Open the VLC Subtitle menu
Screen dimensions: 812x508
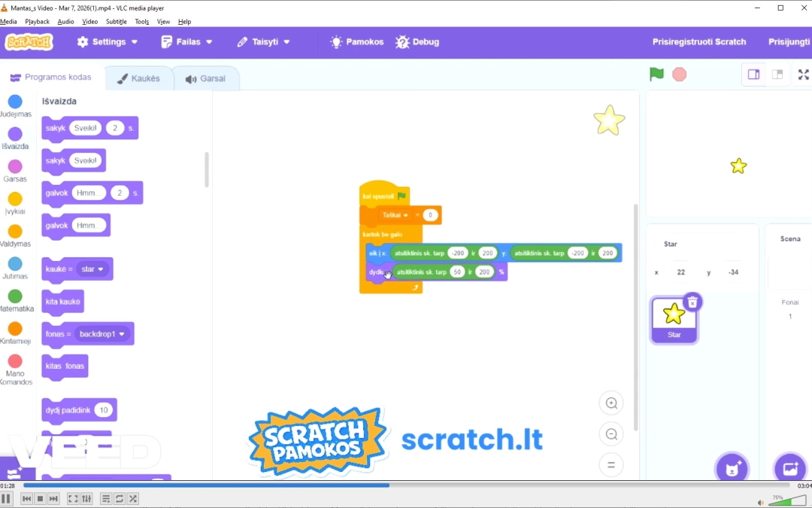(116, 22)
